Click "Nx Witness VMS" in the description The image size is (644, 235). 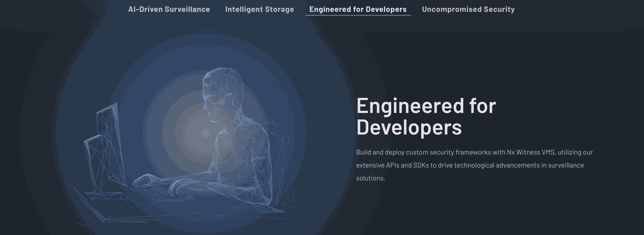(531, 153)
